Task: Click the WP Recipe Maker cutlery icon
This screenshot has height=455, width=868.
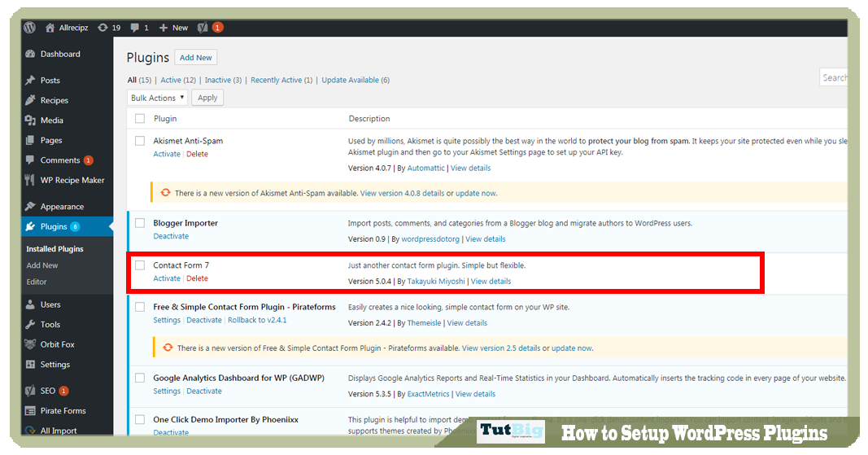Action: (x=30, y=180)
